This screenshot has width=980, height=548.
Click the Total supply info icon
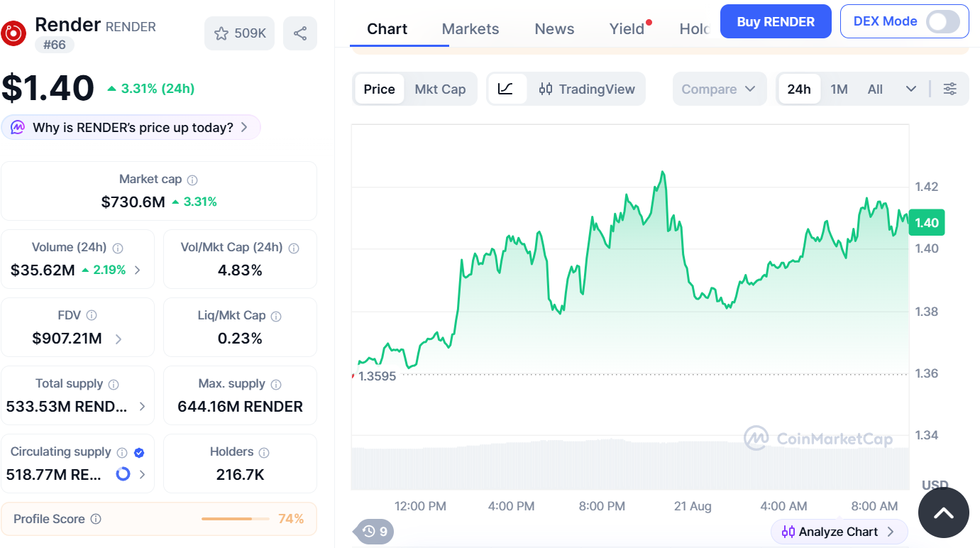coord(114,384)
